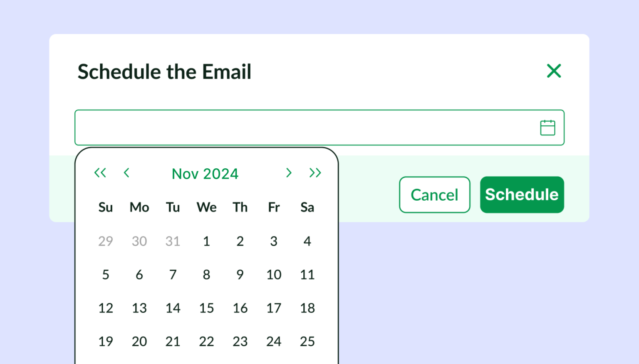Select November 1 in the calendar

click(206, 241)
